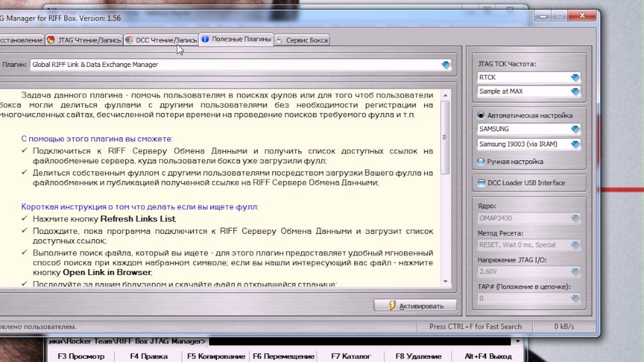Open the Метод Ресета dropdown

point(575,245)
